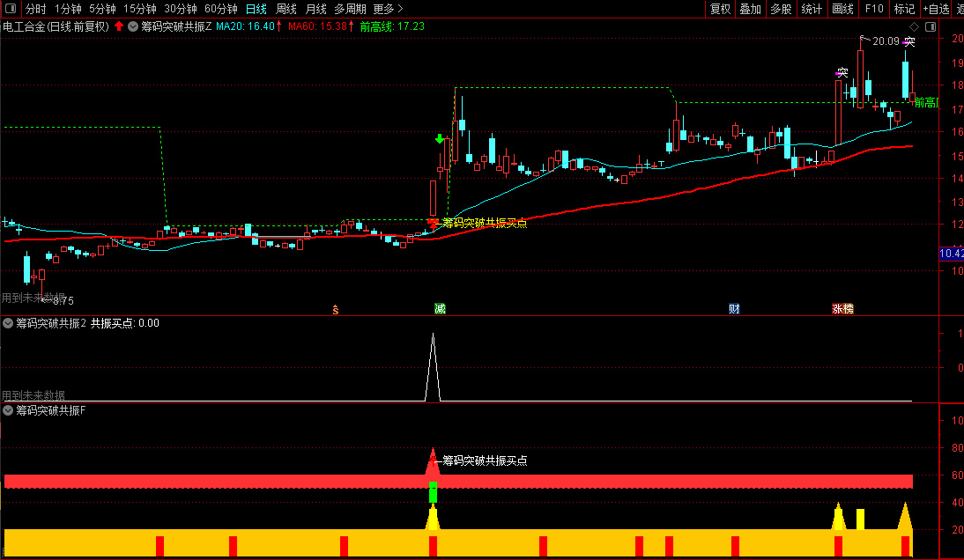Image resolution: width=964 pixels, height=560 pixels.
Task: Toggle the 叠加 overlay option
Action: coord(750,9)
